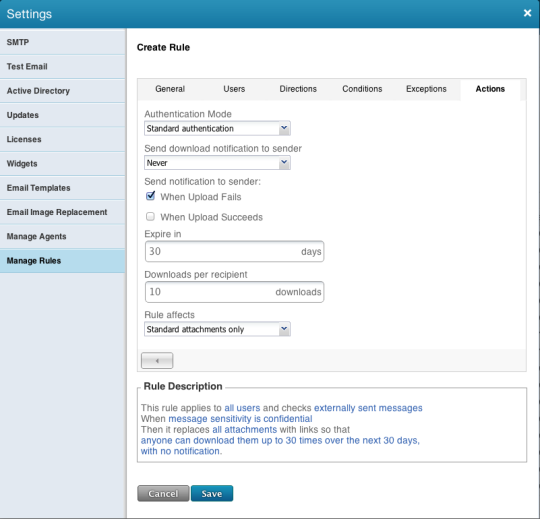The image size is (540, 519).
Task: Select the Actions tab
Action: click(490, 89)
